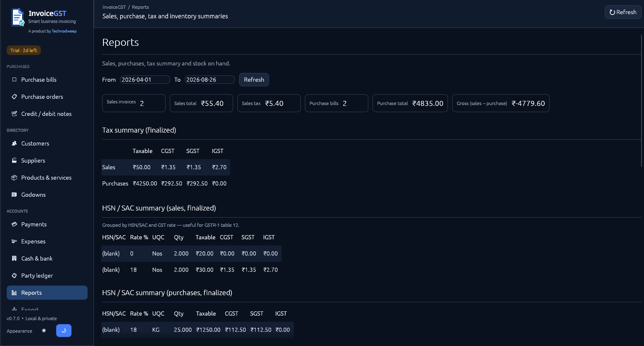Click the Purchase bills summary card
The width and height of the screenshot is (644, 346).
[x=337, y=103]
